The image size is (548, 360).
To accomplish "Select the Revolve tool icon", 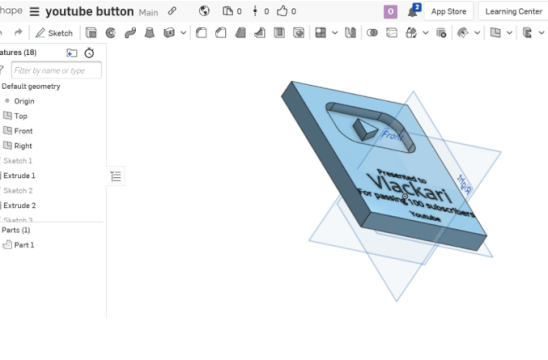I will 110,33.
